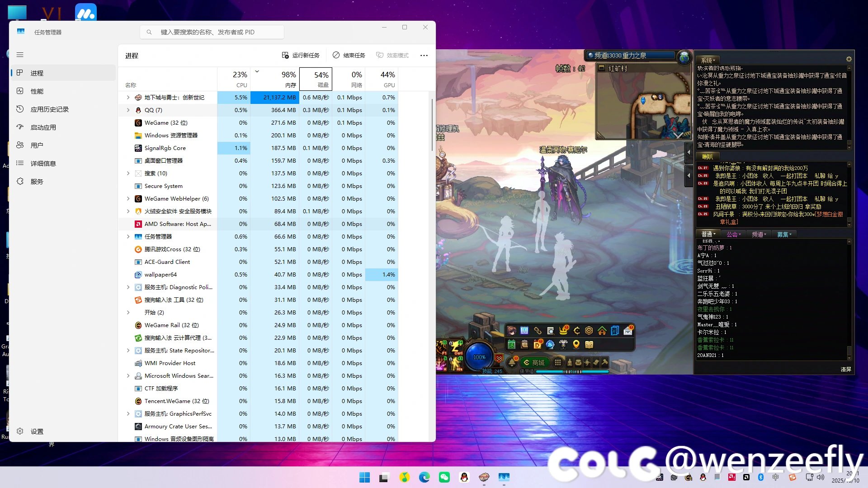This screenshot has height=488, width=868.
Task: Toggle the hamburger navigation menu in Task Manager
Action: point(20,55)
